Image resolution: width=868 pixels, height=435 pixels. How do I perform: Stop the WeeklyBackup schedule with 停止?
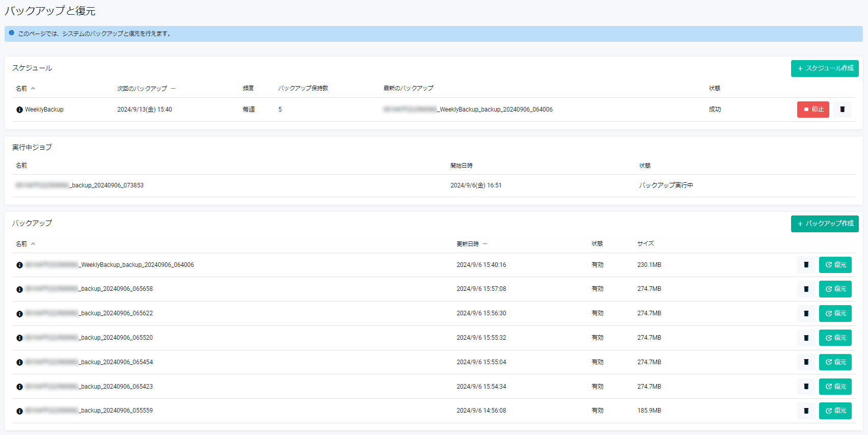(812, 110)
